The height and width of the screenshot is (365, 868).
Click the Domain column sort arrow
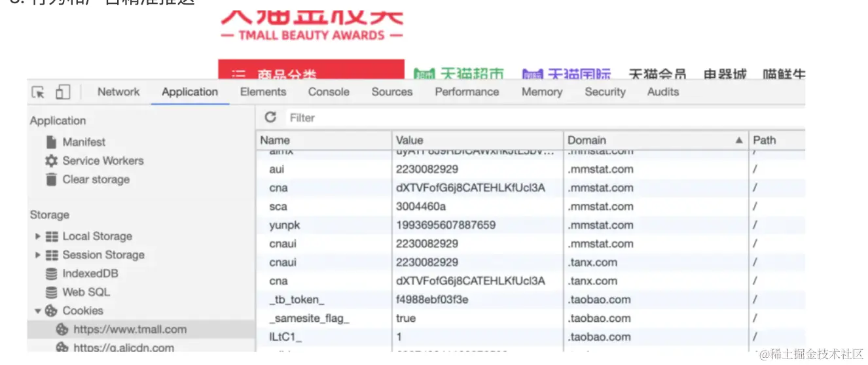point(739,140)
